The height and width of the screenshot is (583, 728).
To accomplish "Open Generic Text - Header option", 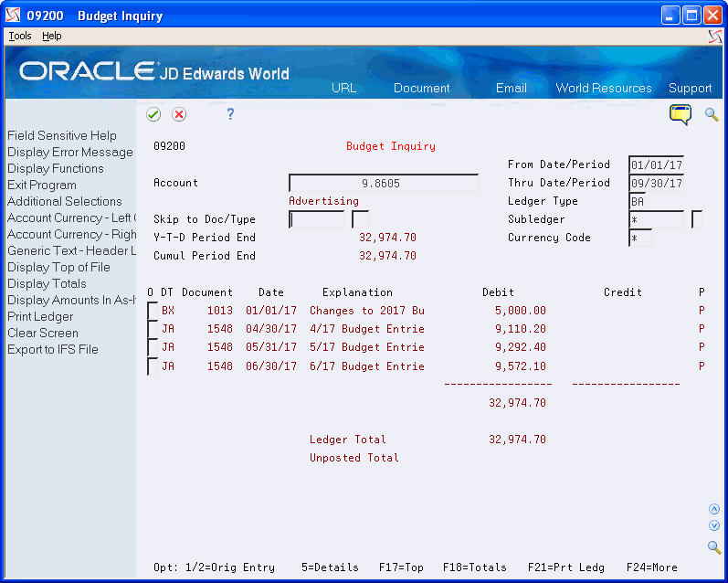I will pyautogui.click(x=71, y=251).
